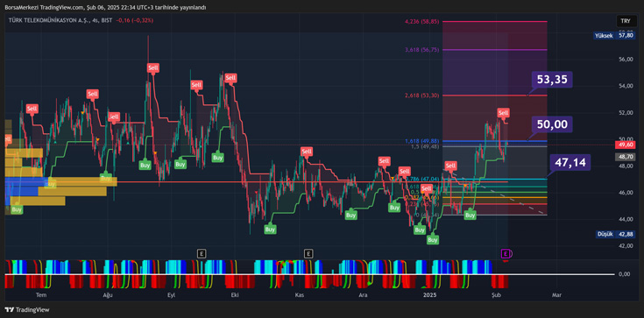Click the Ara month label on time axis
644x318 pixels.
coord(363,295)
